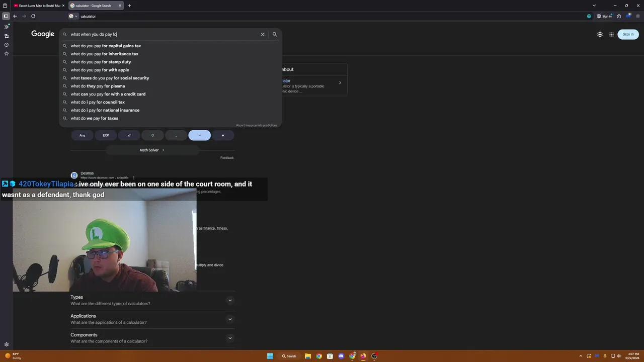Screen dimensions: 644x362
Task: Open Discord from the taskbar
Action: click(341, 356)
